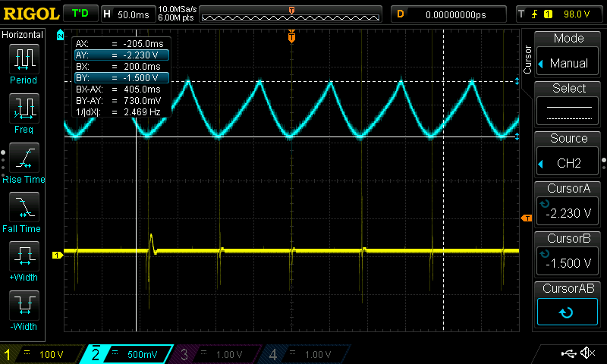607x364 pixels.
Task: Click the AX = -205.0ms readout
Action: click(x=120, y=44)
